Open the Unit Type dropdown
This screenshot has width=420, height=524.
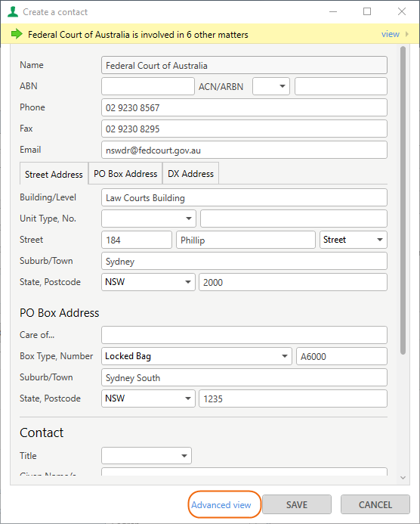(x=149, y=219)
